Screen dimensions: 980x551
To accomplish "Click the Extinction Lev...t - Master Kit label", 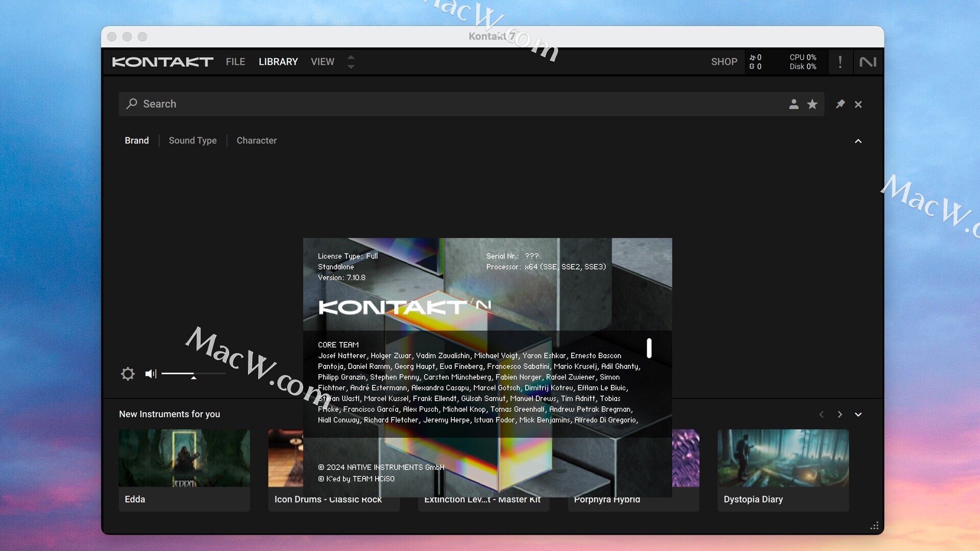I will tap(482, 500).
